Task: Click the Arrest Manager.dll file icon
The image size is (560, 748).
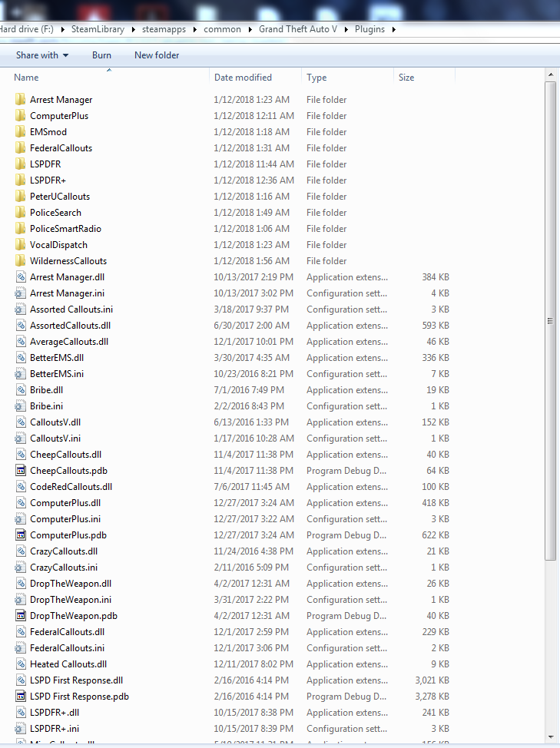Action: point(21,276)
